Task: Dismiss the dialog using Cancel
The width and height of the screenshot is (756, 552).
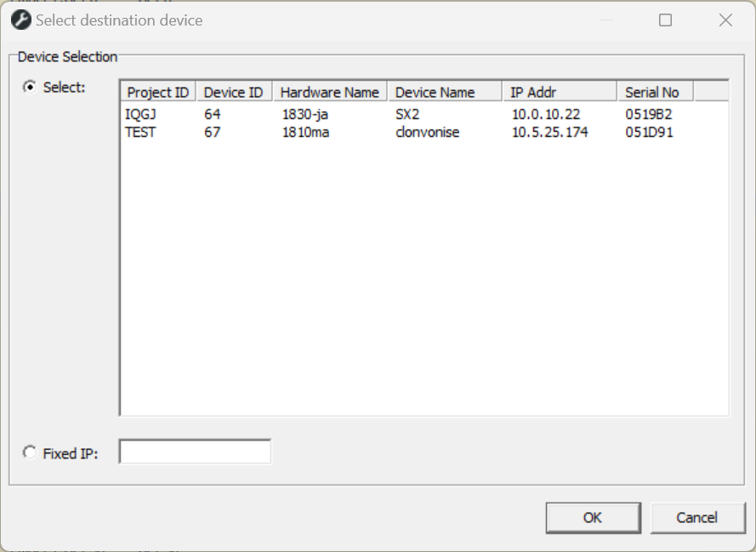Action: click(x=697, y=517)
